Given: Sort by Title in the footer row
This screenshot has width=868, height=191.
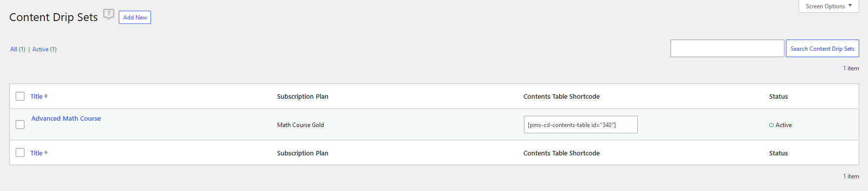Looking at the screenshot, I should pos(36,153).
